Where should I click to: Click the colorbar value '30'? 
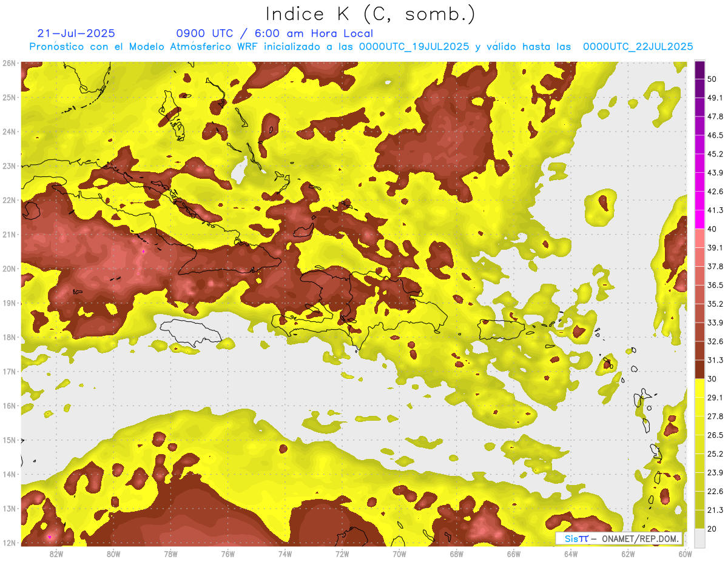coord(712,379)
